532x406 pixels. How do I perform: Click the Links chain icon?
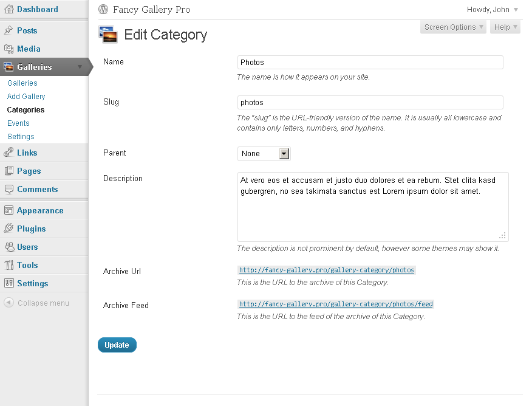tap(9, 153)
